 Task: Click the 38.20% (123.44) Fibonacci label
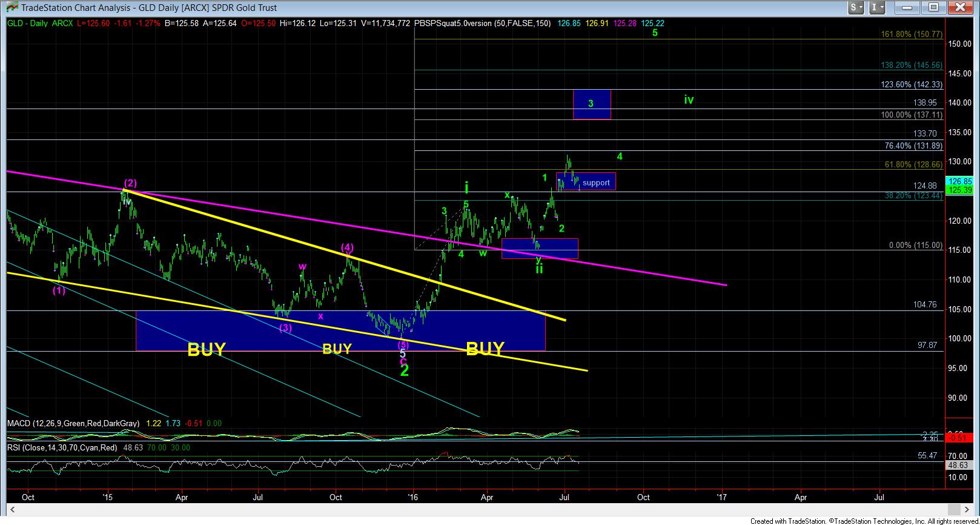913,196
